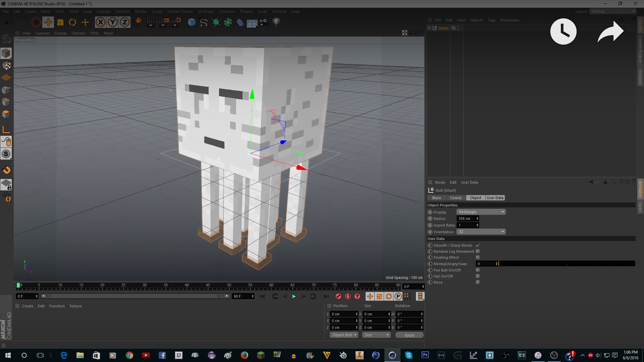Open the spline pen tool
The image size is (644, 362).
204,22
